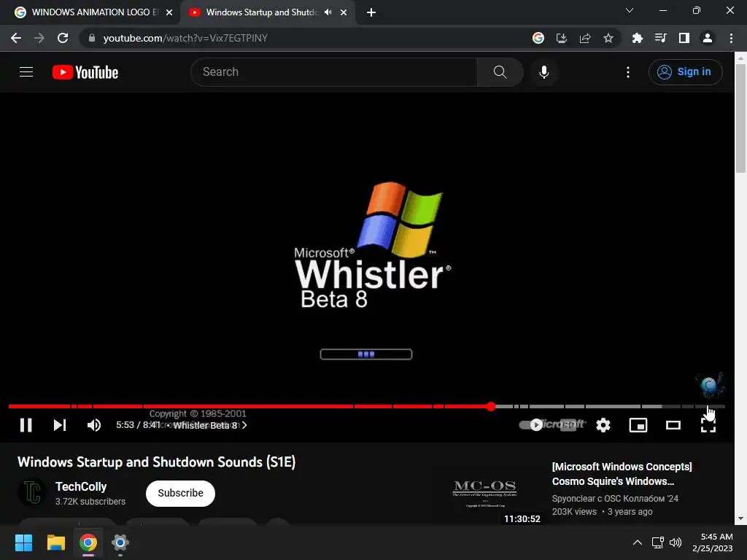Click the search magnifier button
The width and height of the screenshot is (747, 560).
click(500, 72)
